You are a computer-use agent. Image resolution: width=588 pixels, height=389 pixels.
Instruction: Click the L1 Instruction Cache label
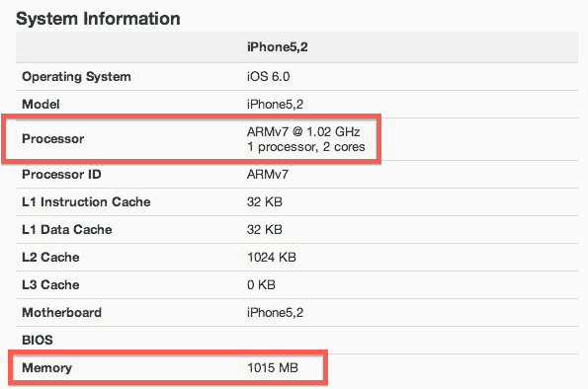click(86, 202)
